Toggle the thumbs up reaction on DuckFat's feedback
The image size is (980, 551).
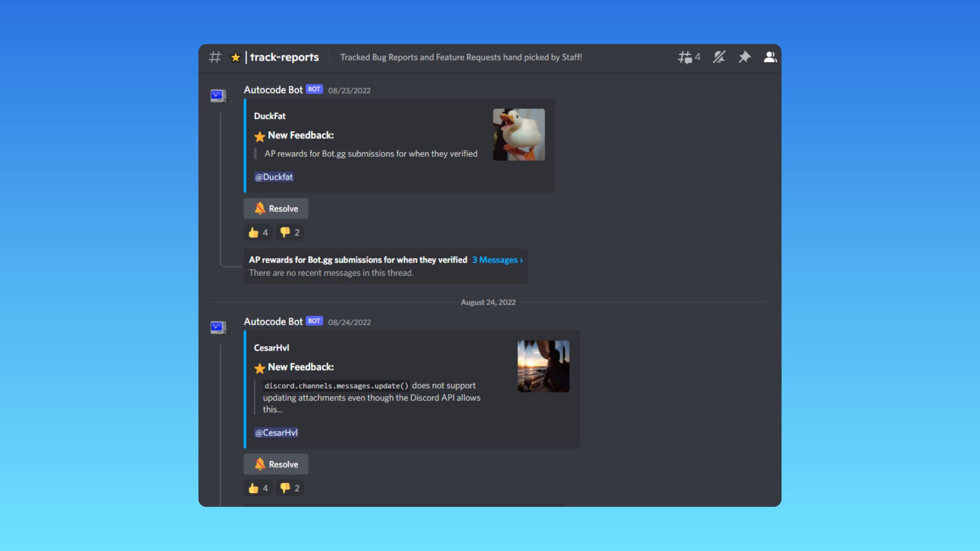click(258, 232)
